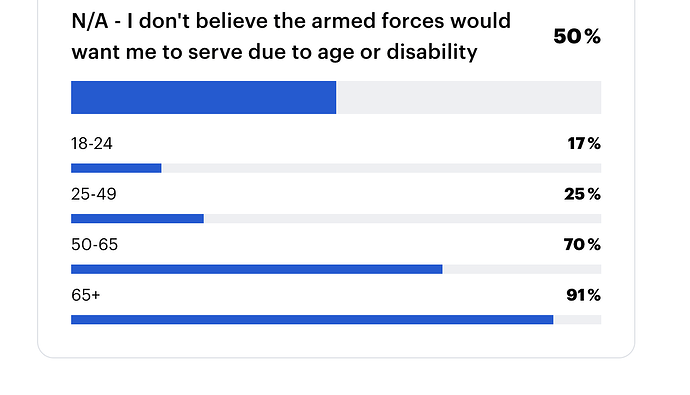Click the 70% value for 50-65

(x=582, y=245)
